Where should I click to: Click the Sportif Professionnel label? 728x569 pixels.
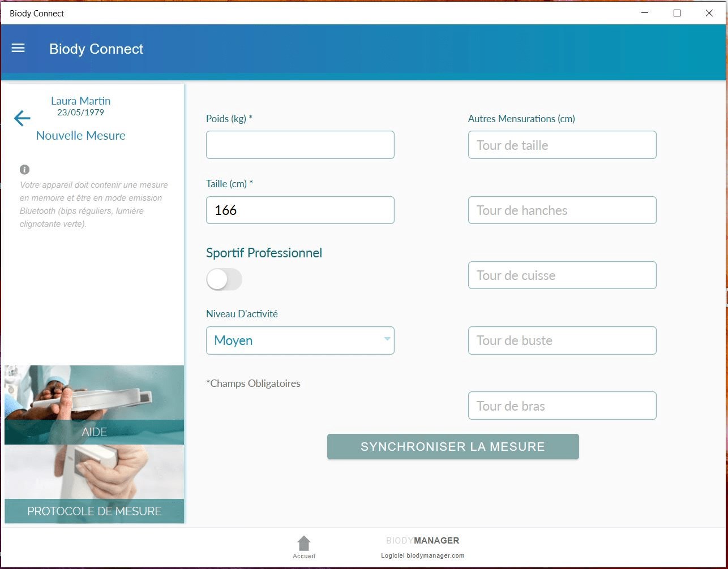click(264, 253)
